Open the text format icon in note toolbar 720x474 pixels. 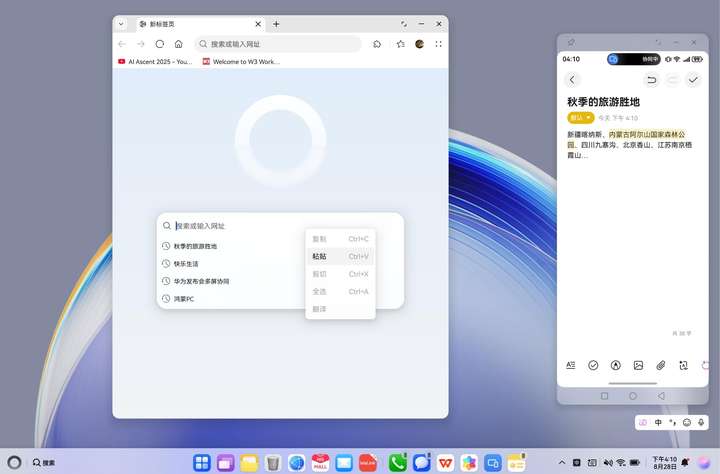pos(571,366)
